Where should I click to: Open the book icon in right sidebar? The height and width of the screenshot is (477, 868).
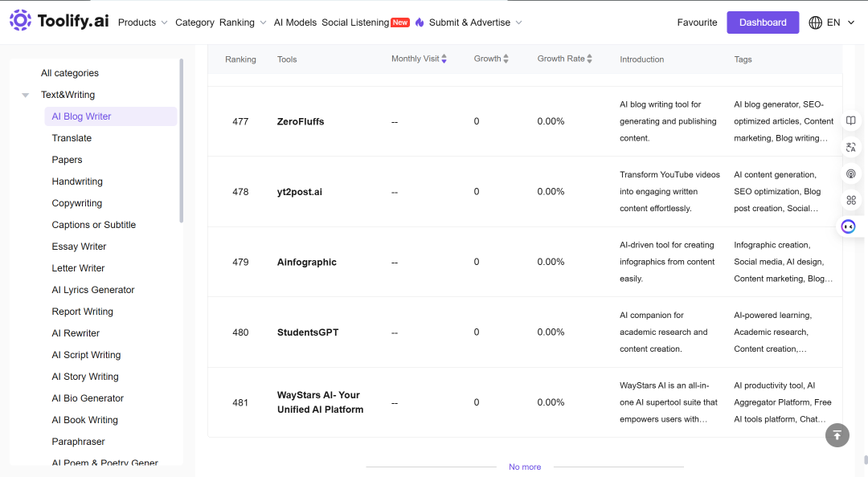[851, 120]
